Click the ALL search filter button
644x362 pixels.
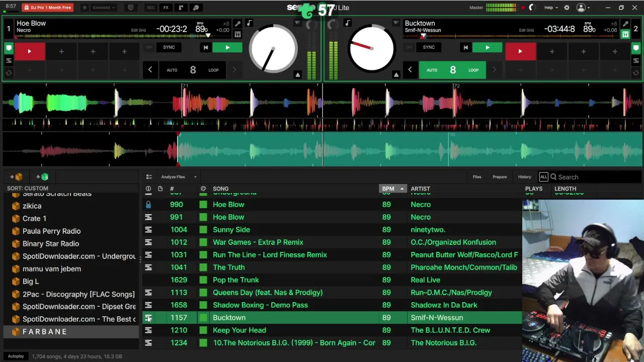(543, 177)
